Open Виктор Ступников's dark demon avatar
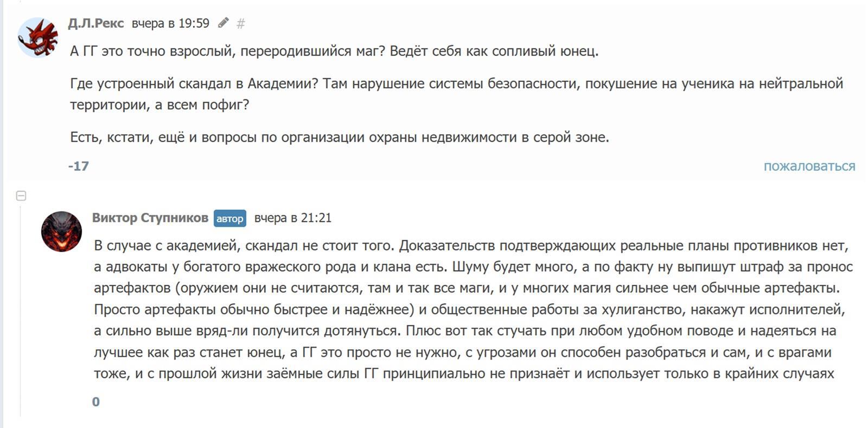The width and height of the screenshot is (868, 428). (61, 231)
